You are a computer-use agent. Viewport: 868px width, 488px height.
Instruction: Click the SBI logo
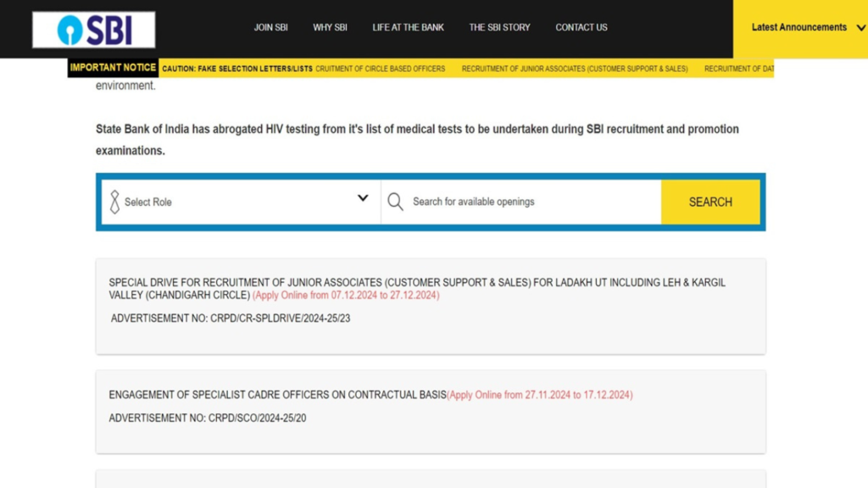tap(93, 30)
